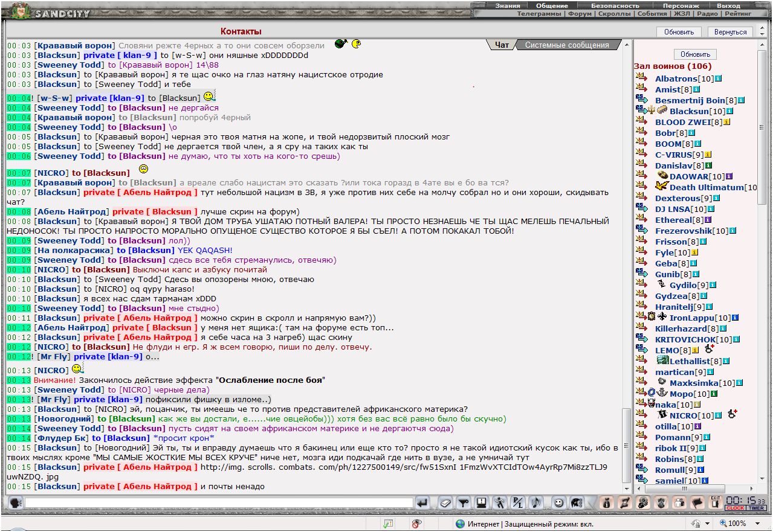Open the Рейтинг link
The height and width of the screenshot is (532, 773).
(738, 13)
